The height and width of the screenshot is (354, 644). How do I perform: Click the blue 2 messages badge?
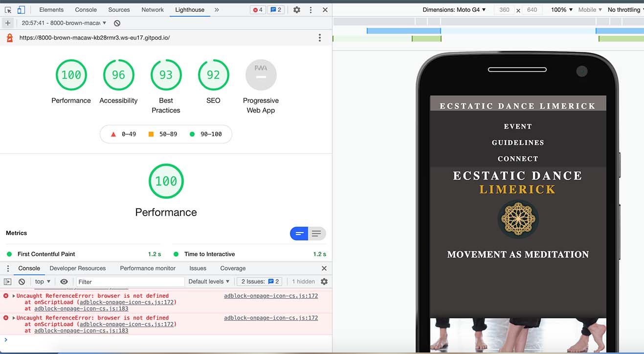pyautogui.click(x=276, y=10)
